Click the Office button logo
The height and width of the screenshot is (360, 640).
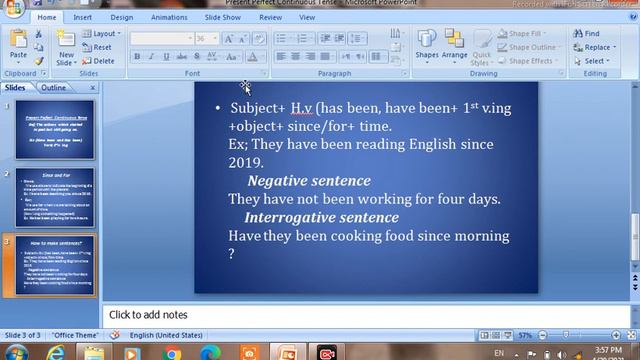coord(14,8)
